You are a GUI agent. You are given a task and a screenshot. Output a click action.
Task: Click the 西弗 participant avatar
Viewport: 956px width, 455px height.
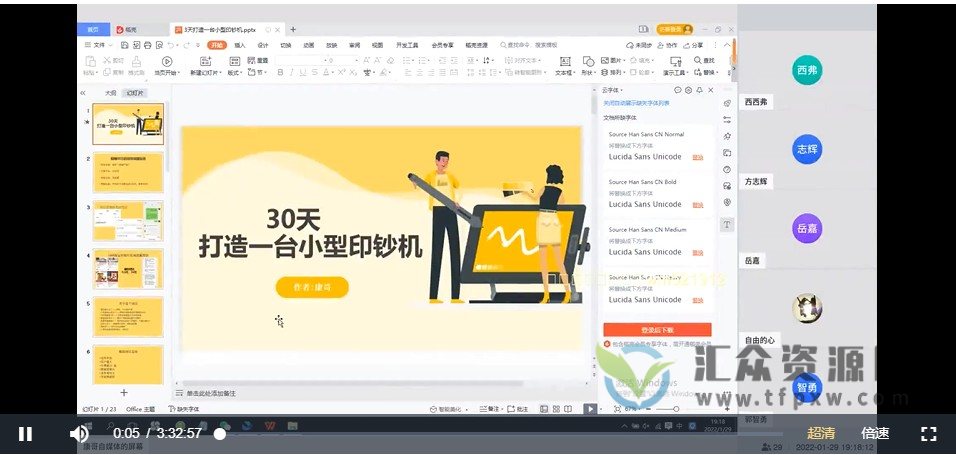807,70
